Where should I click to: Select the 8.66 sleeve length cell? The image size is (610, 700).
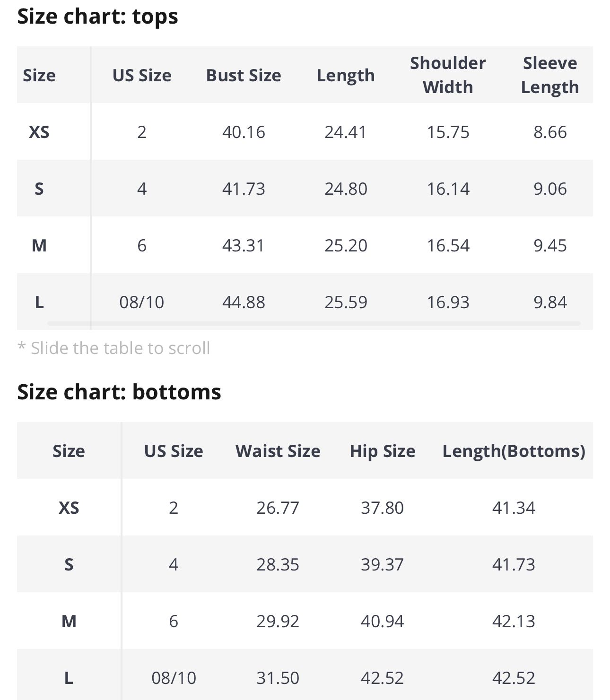pos(549,132)
